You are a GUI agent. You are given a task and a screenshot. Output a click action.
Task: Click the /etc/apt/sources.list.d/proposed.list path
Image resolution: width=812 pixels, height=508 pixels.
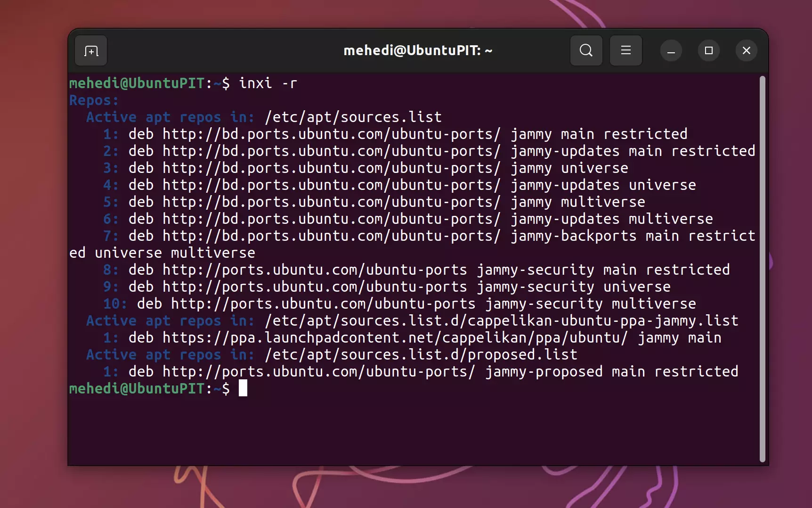click(421, 355)
